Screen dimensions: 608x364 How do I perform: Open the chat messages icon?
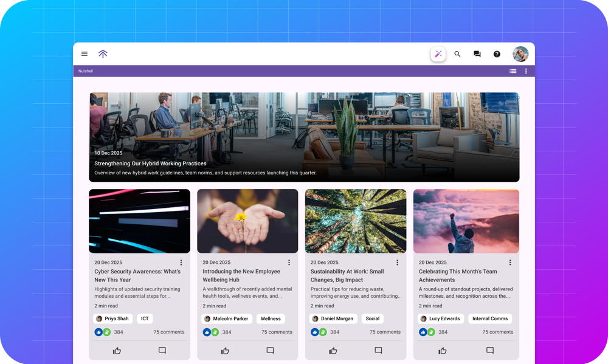(x=477, y=54)
